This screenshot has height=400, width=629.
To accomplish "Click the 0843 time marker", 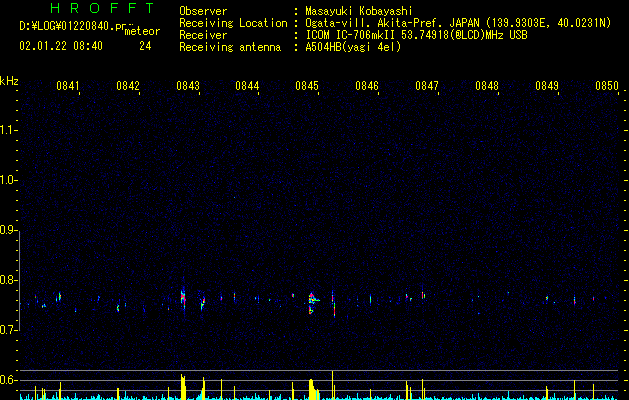I will click(x=187, y=85).
